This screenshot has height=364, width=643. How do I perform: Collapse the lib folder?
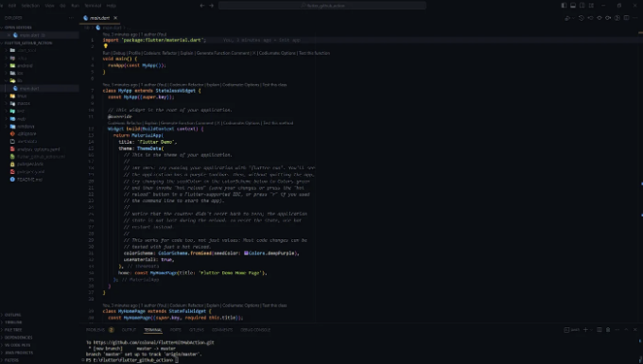click(19, 80)
